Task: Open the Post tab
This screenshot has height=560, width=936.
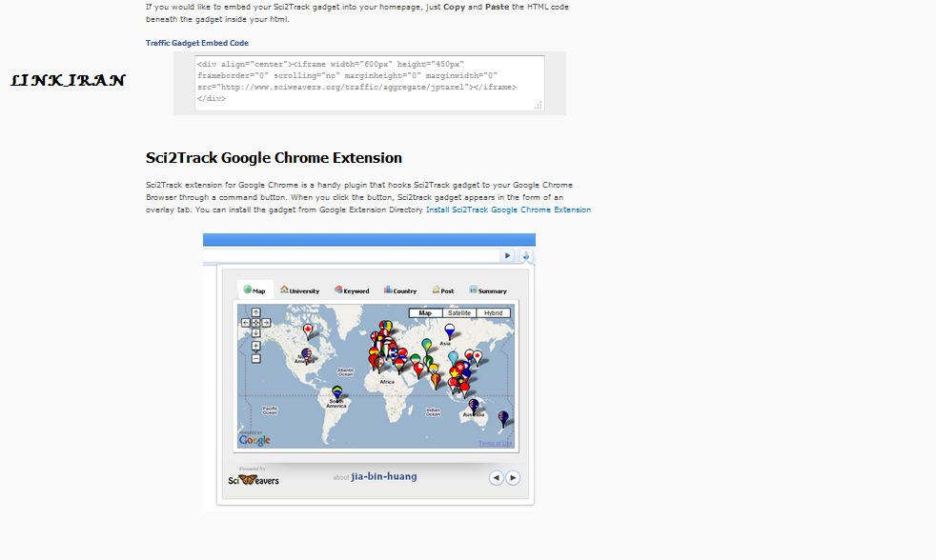Action: coord(443,290)
